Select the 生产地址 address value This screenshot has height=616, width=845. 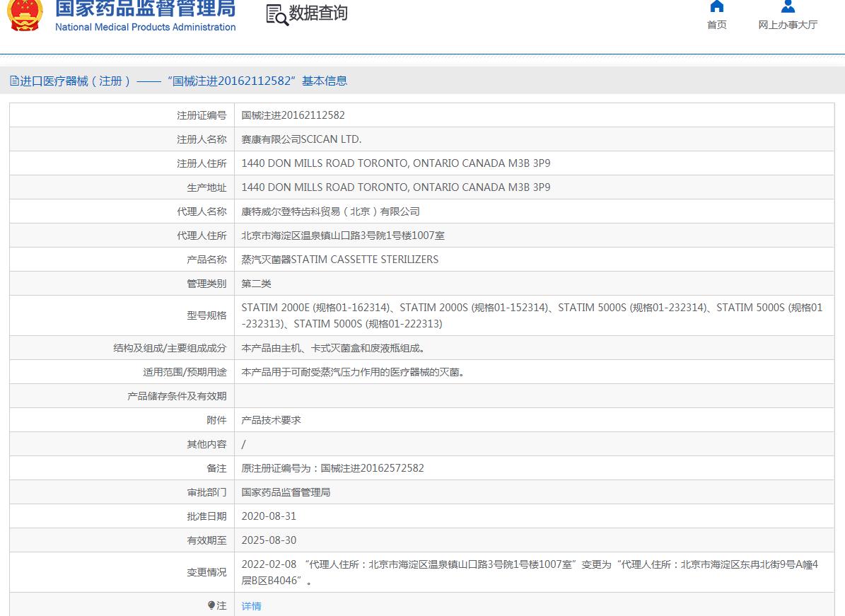pyautogui.click(x=395, y=187)
